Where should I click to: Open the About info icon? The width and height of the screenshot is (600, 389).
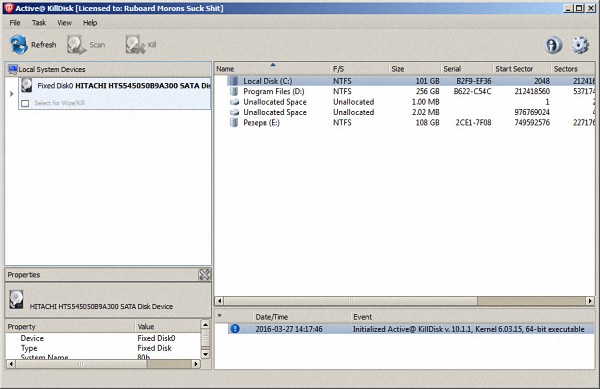coord(553,45)
